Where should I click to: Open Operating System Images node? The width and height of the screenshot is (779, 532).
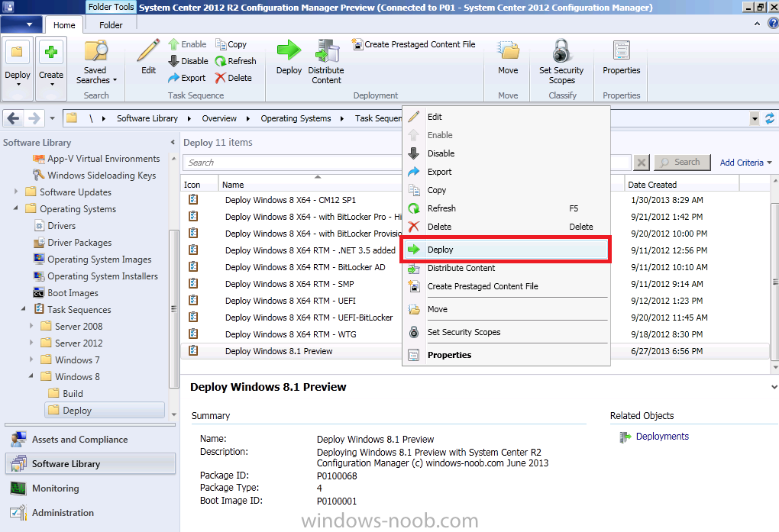92,260
